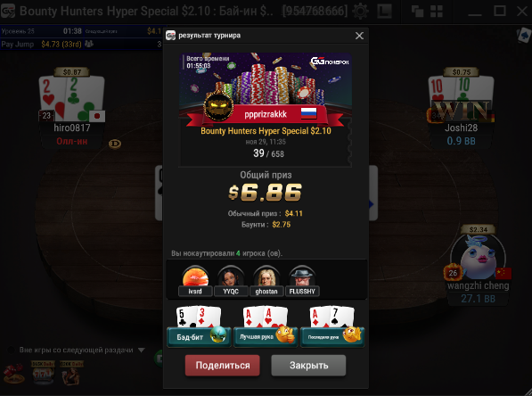Select knocked-out player Ivard avatar
Viewport: 532px width, 396px height.
195,276
